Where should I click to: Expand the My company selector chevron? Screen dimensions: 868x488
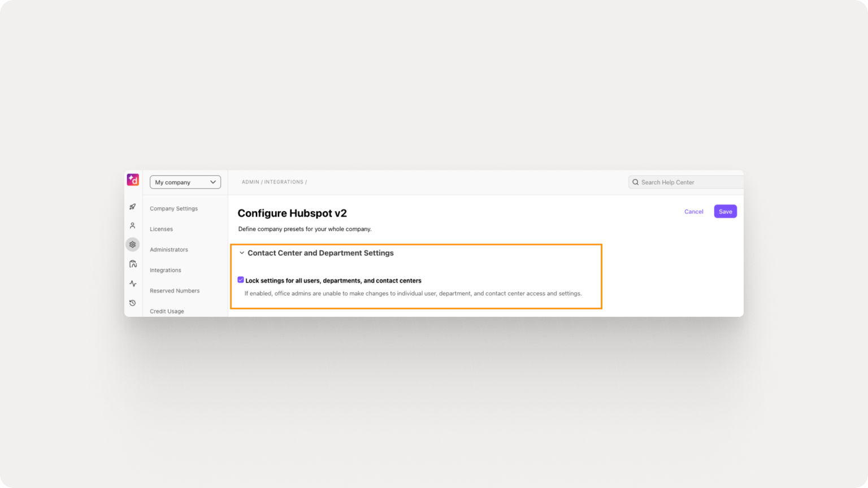coord(213,182)
